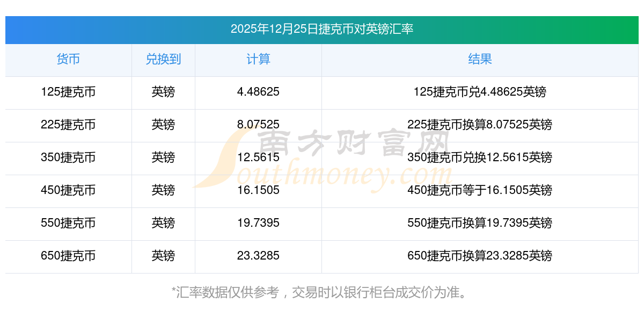
Task: Click the 350捷克币 cell
Action: [x=68, y=157]
